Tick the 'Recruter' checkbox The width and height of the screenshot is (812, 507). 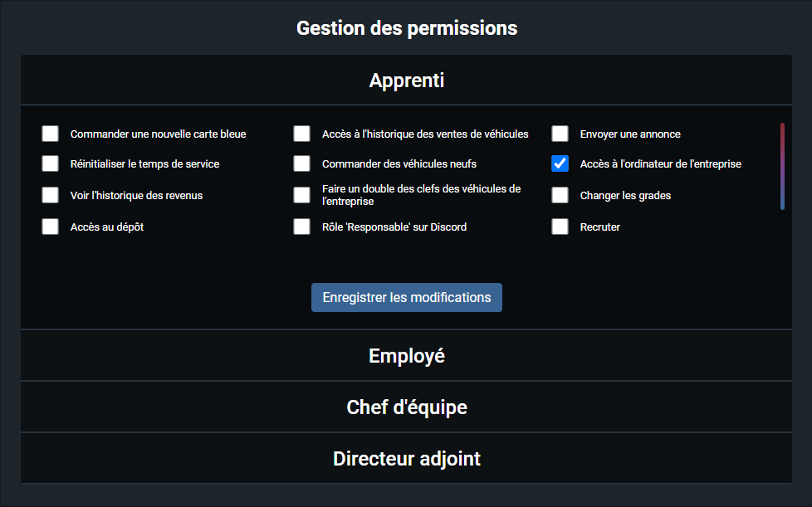tap(560, 227)
